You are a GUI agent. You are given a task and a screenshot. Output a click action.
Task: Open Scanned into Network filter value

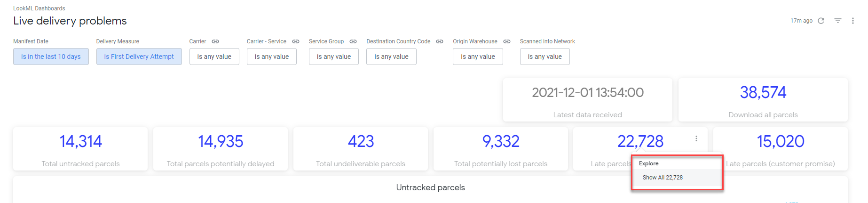(544, 57)
